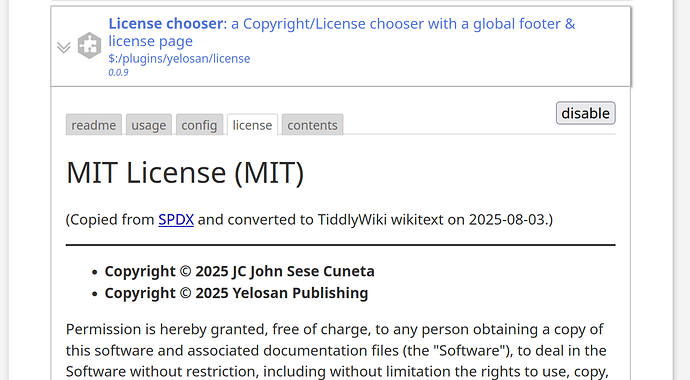Screen dimensions: 690x380
Task: Click the 'Copied from' date note text
Action: (309, 219)
